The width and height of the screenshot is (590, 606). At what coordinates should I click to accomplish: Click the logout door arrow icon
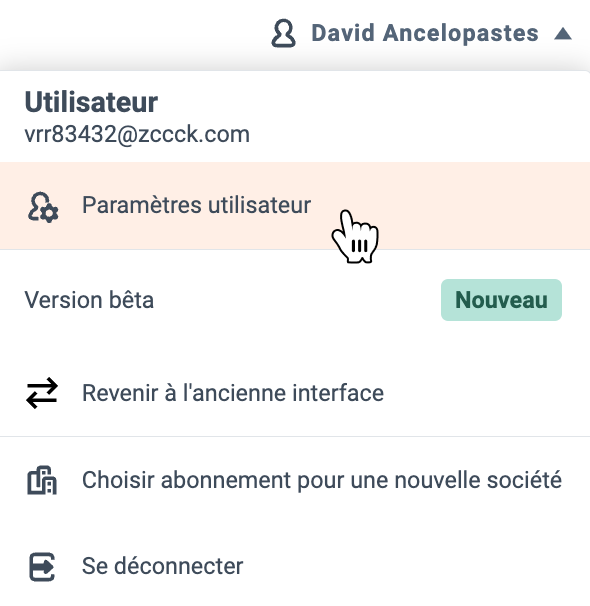click(x=42, y=567)
